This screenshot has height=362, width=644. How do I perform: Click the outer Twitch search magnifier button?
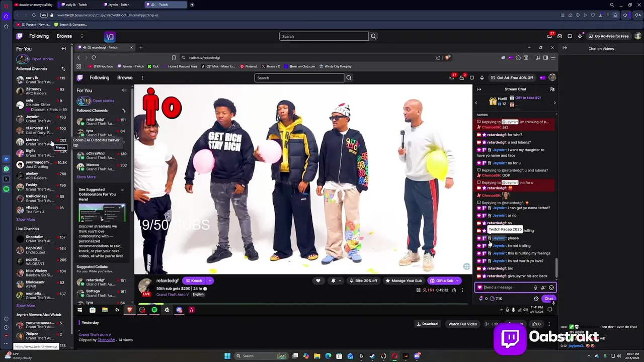(373, 36)
